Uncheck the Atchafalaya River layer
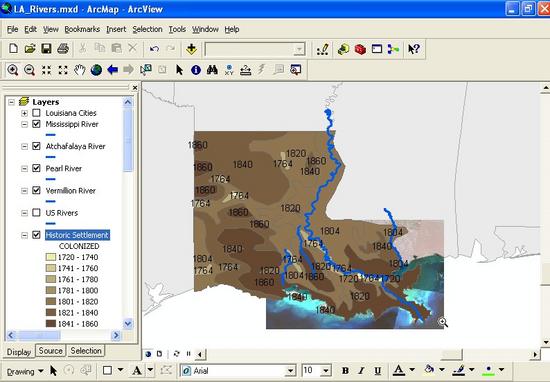 click(36, 146)
